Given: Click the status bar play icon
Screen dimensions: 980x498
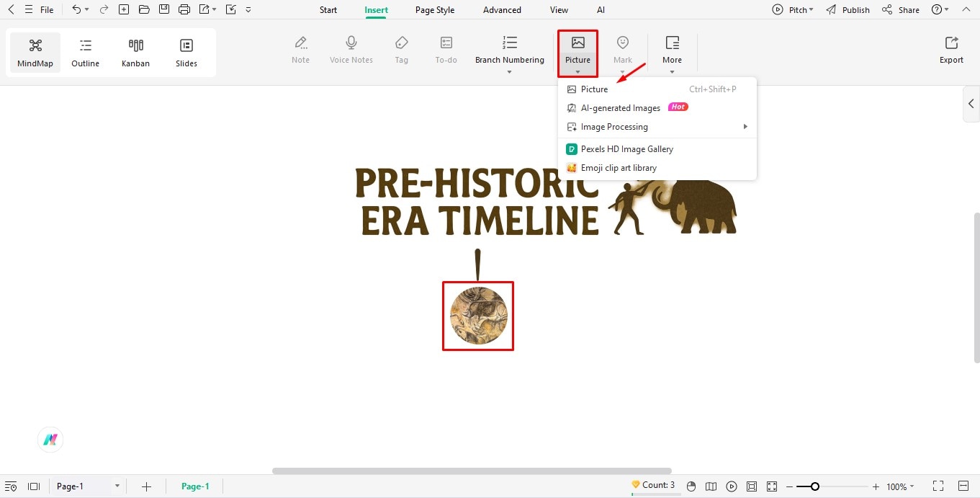Looking at the screenshot, I should pyautogui.click(x=732, y=486).
